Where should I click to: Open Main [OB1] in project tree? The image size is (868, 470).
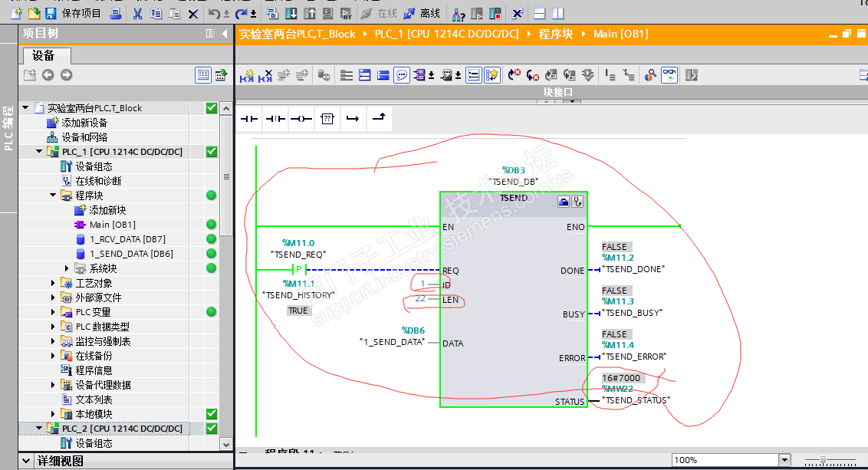pyautogui.click(x=110, y=225)
